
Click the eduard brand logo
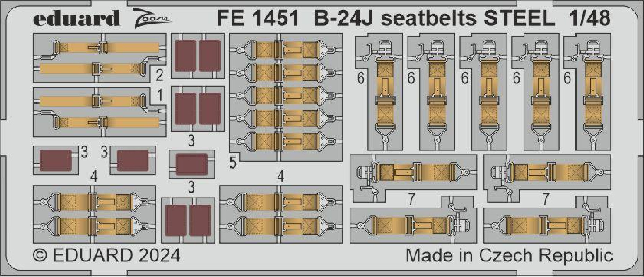coord(76,17)
